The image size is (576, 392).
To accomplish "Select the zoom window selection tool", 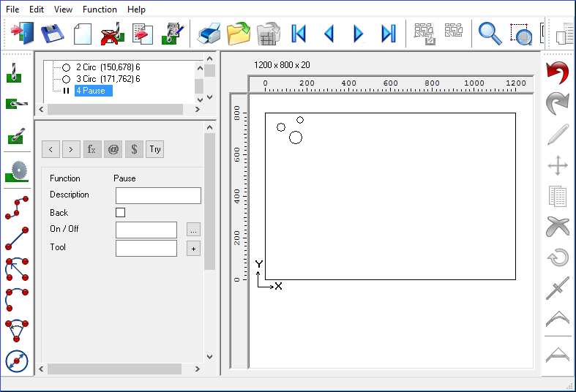I will pyautogui.click(x=521, y=34).
